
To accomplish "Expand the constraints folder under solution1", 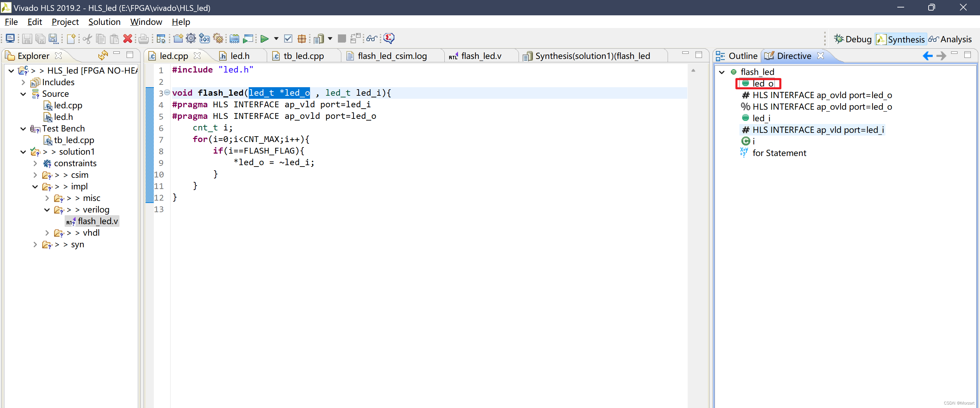I will tap(35, 163).
